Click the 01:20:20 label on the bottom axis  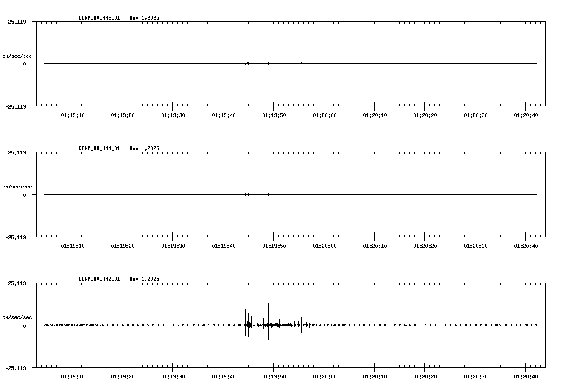point(426,375)
